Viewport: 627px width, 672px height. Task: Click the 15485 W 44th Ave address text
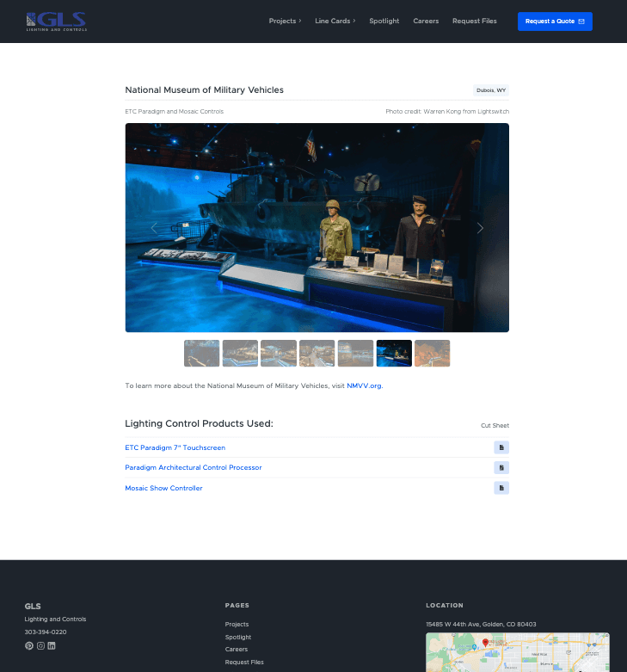pyautogui.click(x=481, y=625)
